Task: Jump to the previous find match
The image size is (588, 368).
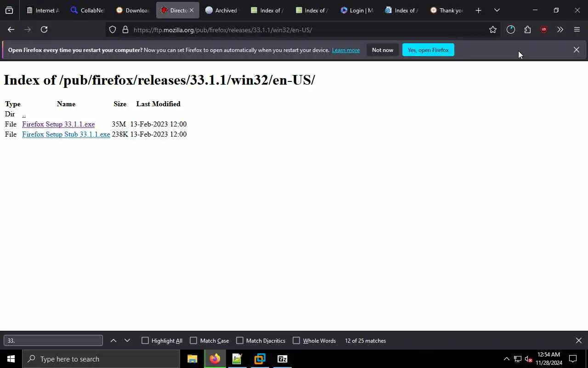Action: click(113, 340)
